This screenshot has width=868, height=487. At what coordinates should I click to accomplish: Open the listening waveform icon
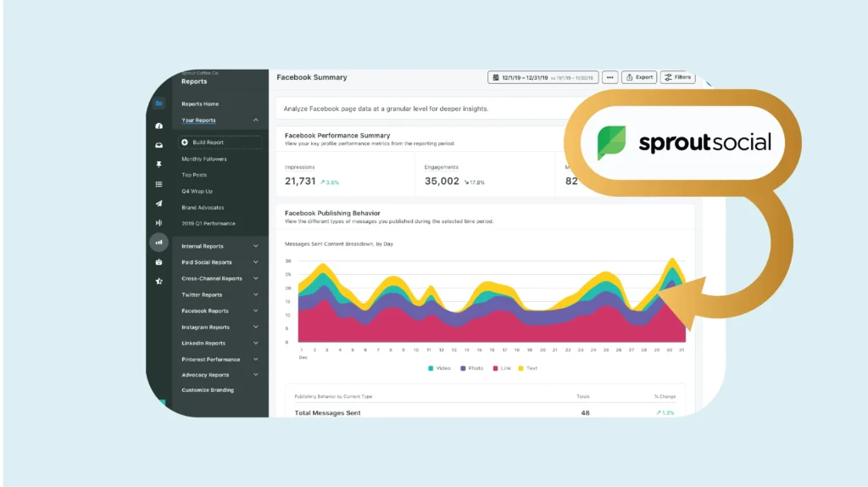159,222
